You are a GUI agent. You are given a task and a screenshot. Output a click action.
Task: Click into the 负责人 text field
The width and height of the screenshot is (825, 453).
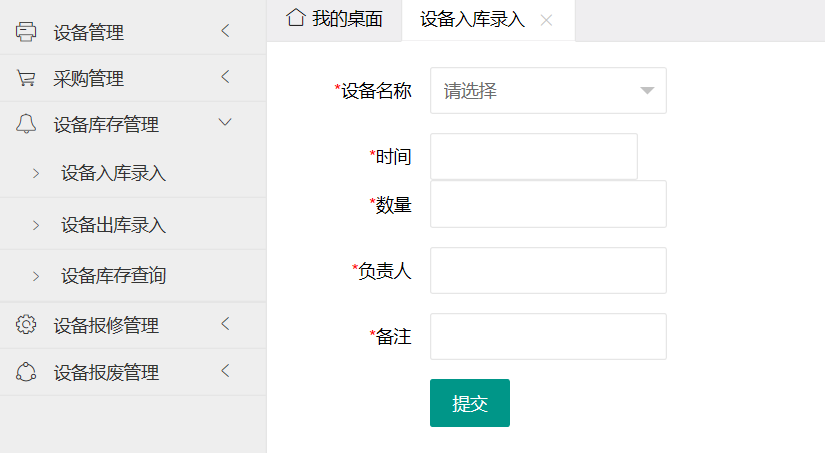click(548, 270)
